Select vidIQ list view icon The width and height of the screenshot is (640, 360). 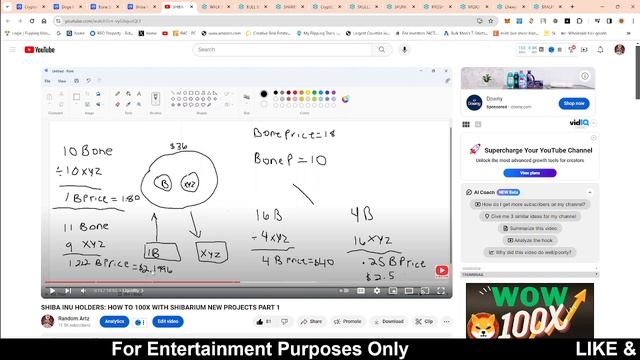[x=478, y=124]
